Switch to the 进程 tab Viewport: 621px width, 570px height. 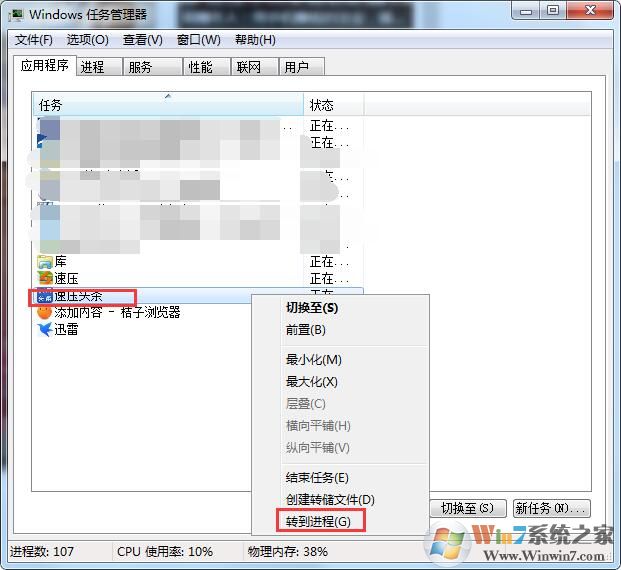[x=99, y=67]
